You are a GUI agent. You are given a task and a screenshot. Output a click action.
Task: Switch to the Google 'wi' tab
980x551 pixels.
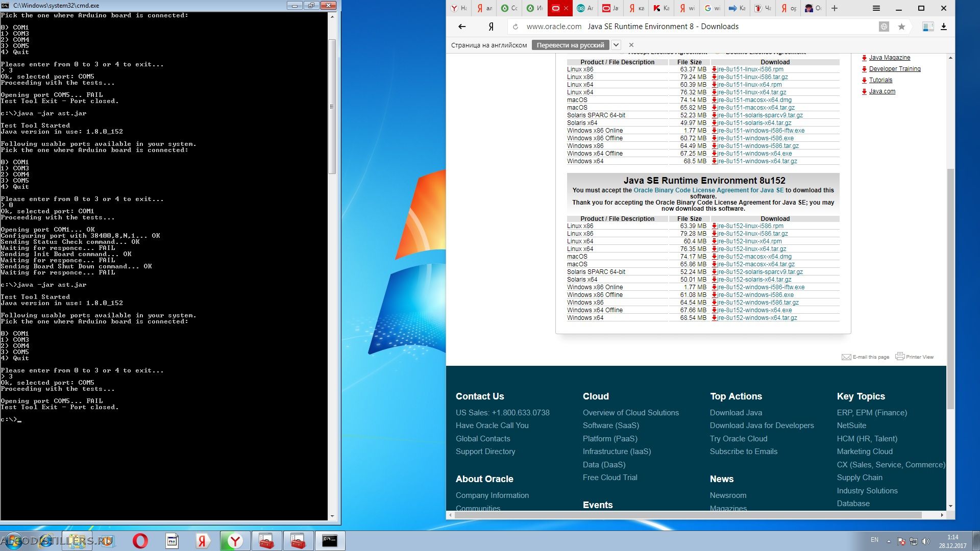click(x=712, y=8)
